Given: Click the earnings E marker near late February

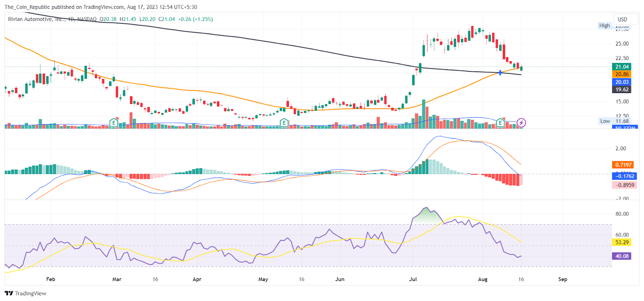Looking at the screenshot, I should pos(114,122).
